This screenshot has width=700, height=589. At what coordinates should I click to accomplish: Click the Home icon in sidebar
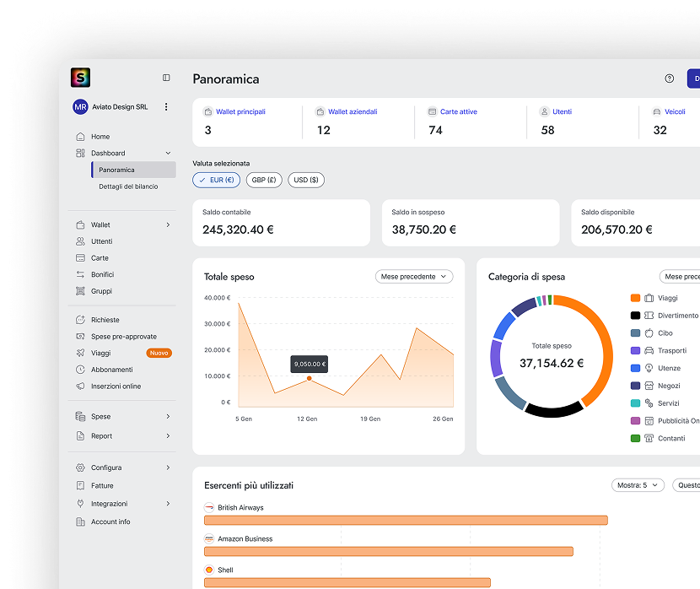pyautogui.click(x=80, y=137)
